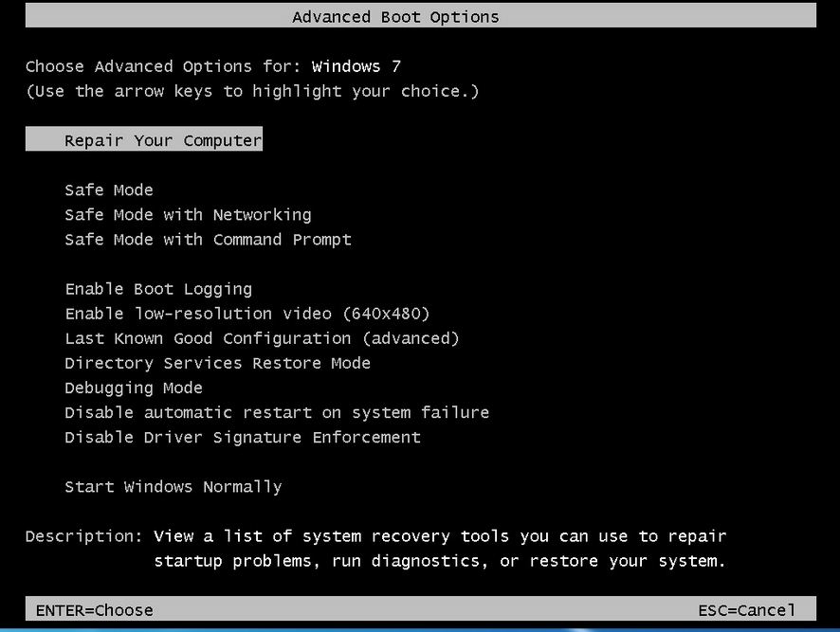The image size is (840, 632).
Task: Select Disable automatic restart on system failure
Action: click(x=277, y=412)
